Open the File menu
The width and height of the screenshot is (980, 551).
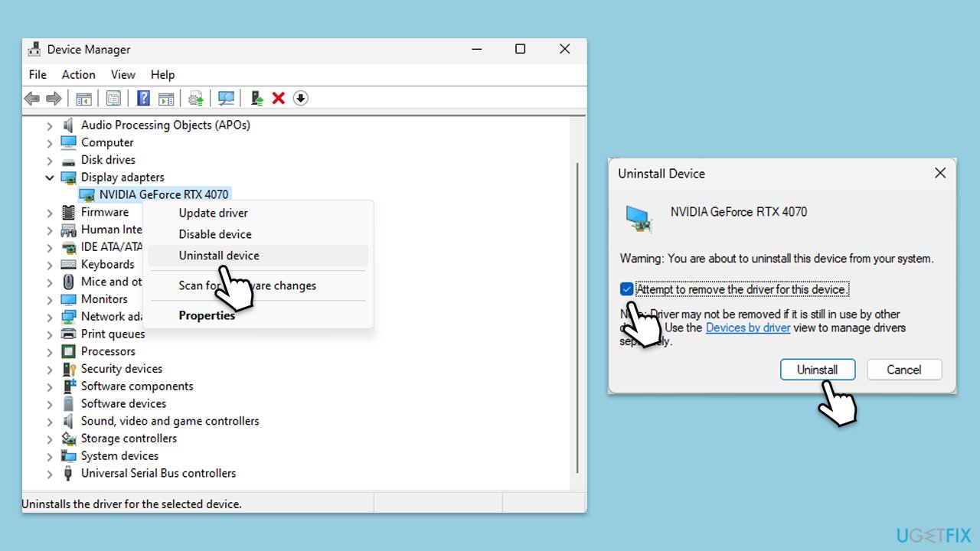pyautogui.click(x=38, y=74)
